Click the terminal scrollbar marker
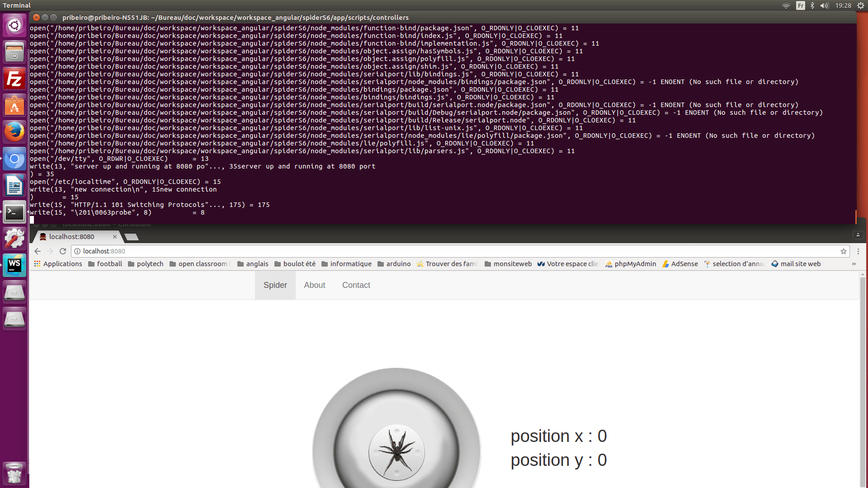The image size is (868, 488). [x=856, y=217]
